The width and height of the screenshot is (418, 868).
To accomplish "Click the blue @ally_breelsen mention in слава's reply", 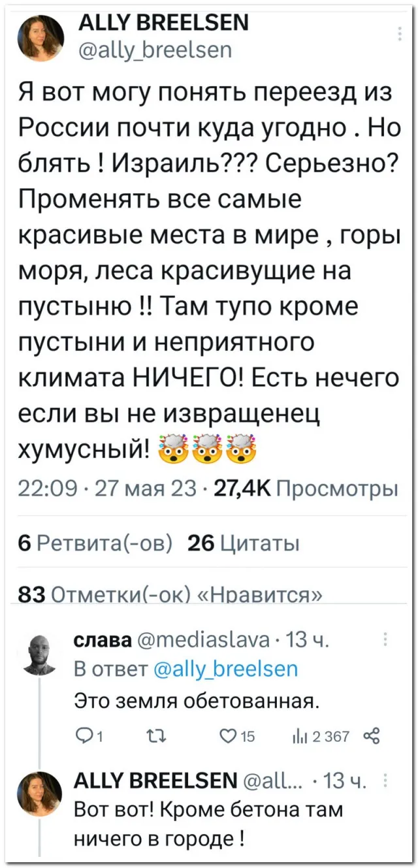I will point(225,669).
